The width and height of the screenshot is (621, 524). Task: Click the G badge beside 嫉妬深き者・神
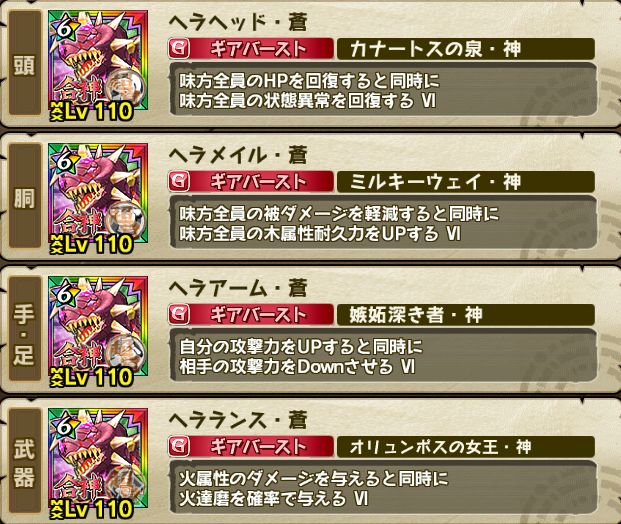pyautogui.click(x=179, y=315)
